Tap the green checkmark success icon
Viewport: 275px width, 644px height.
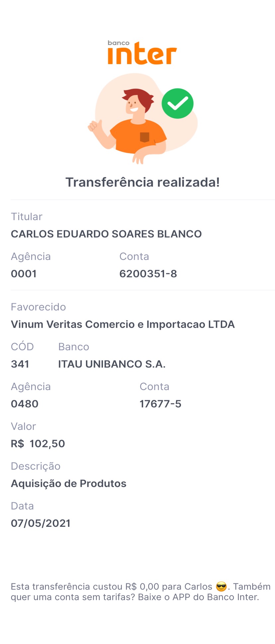click(177, 104)
